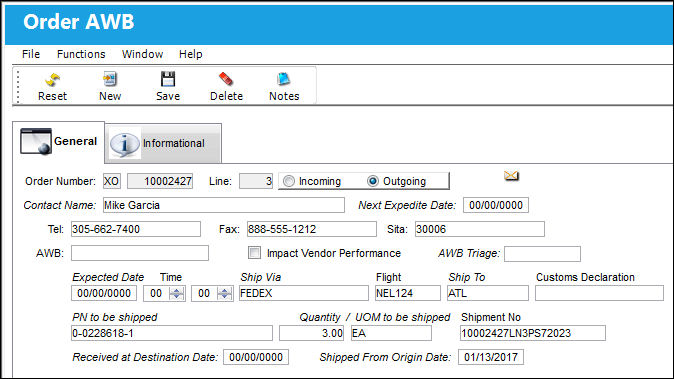Viewport: 674px width, 379px height.
Task: Click the Tel phone number field
Action: point(136,229)
